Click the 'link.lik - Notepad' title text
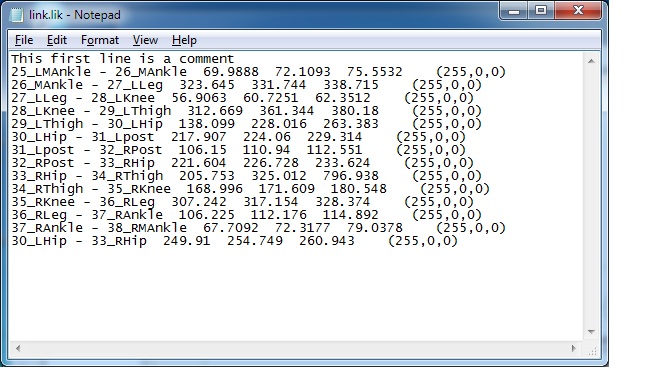Image resolution: width=652 pixels, height=384 pixels. [75, 15]
